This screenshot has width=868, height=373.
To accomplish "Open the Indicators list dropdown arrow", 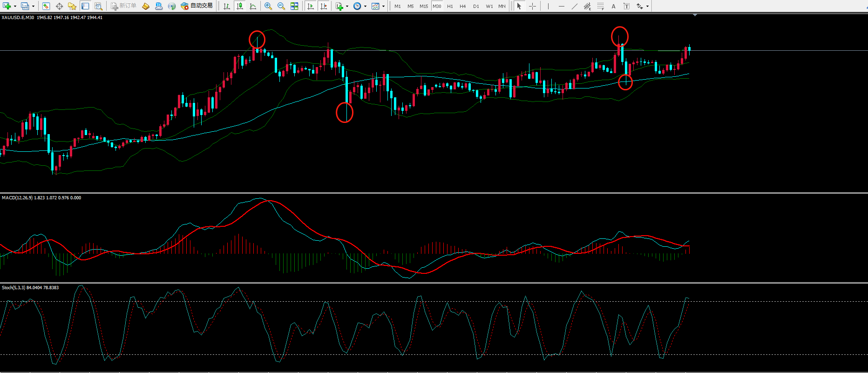I will click(x=347, y=6).
